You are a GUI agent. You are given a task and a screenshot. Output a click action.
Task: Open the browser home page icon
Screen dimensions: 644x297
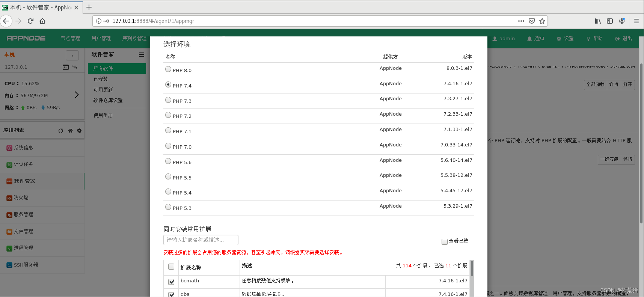point(42,21)
